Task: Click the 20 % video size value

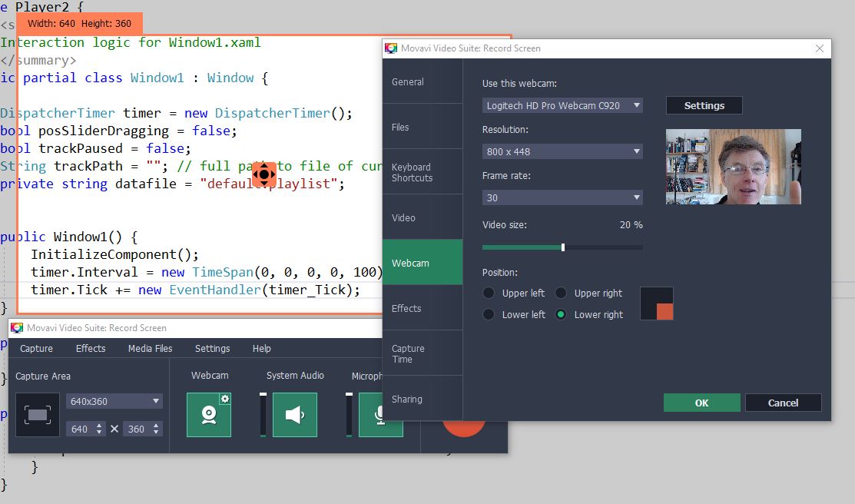Action: click(x=631, y=225)
